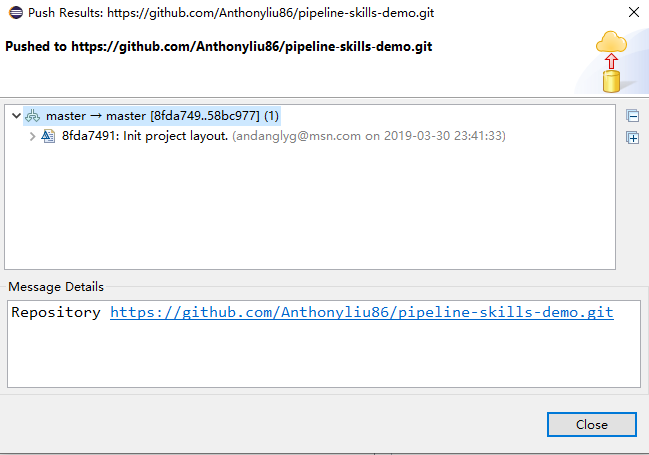Open the pipeline-skills-demo.git repository link
This screenshot has height=455, width=649.
[362, 312]
